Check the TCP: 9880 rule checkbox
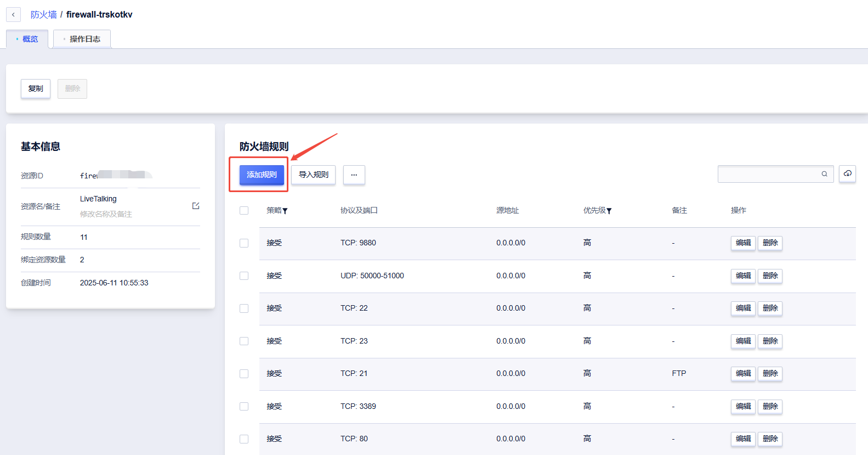 244,243
